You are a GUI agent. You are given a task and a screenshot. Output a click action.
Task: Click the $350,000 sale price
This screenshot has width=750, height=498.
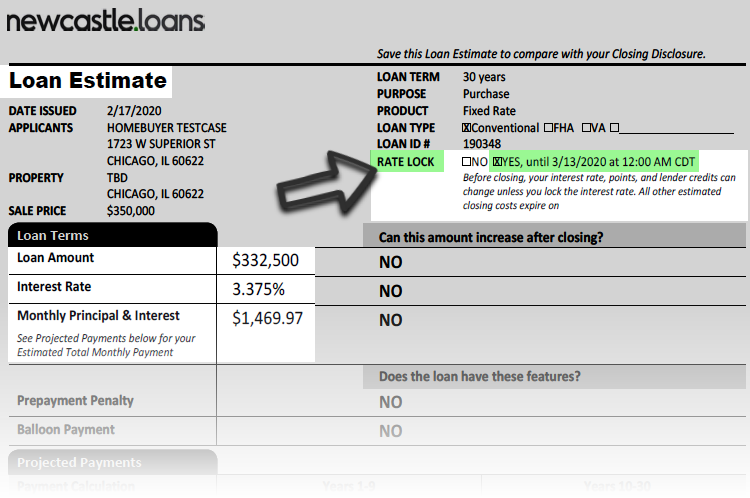tap(131, 211)
